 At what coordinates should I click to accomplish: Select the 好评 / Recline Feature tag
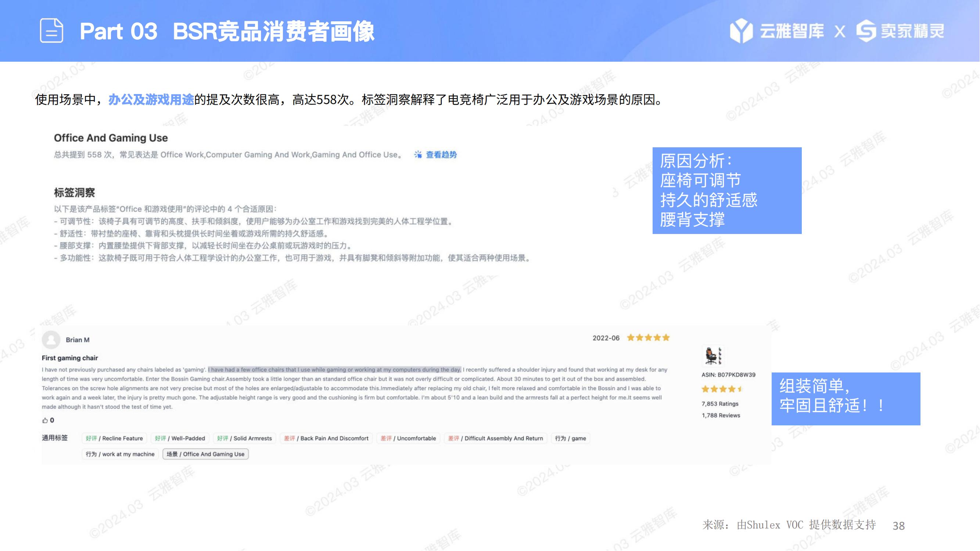point(114,438)
